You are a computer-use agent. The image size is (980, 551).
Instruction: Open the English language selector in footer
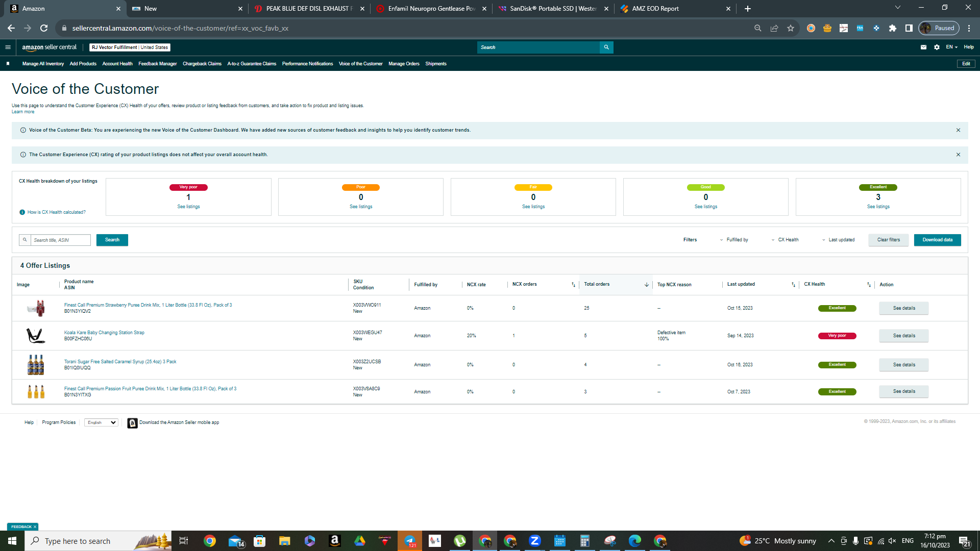point(101,422)
